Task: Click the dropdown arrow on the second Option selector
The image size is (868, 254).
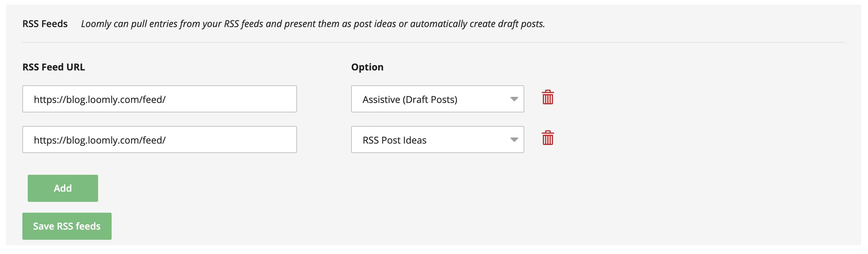Action: point(514,140)
